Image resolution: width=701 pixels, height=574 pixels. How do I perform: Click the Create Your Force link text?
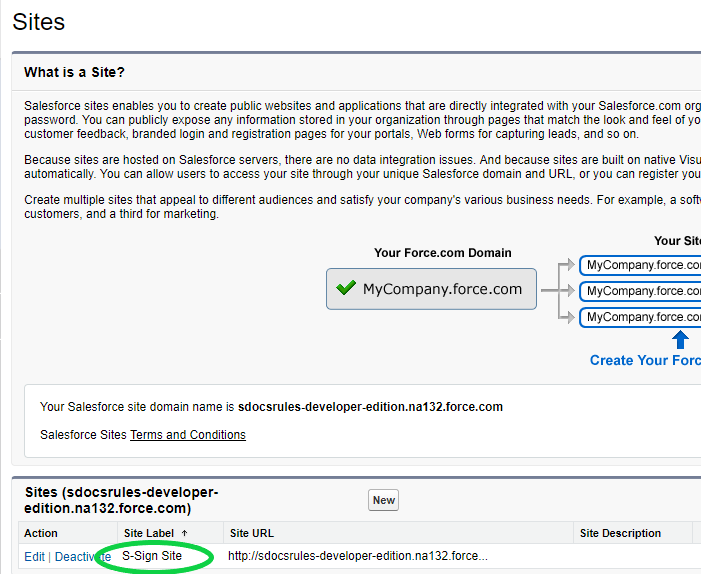tap(645, 360)
